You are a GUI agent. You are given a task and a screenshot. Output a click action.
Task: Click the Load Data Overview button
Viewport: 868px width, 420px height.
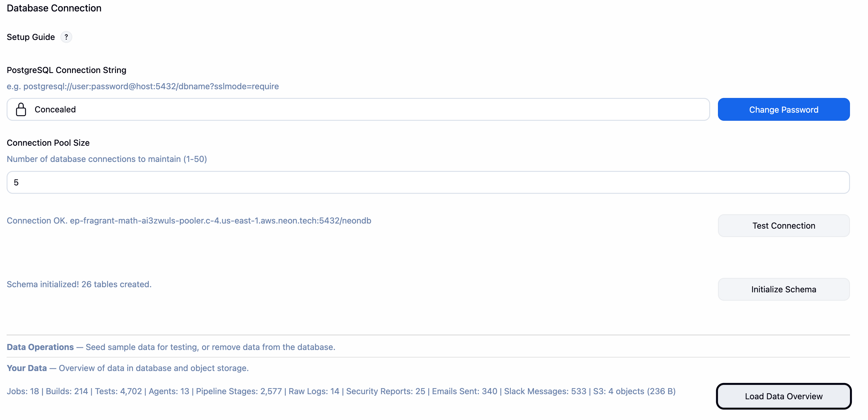(x=783, y=396)
